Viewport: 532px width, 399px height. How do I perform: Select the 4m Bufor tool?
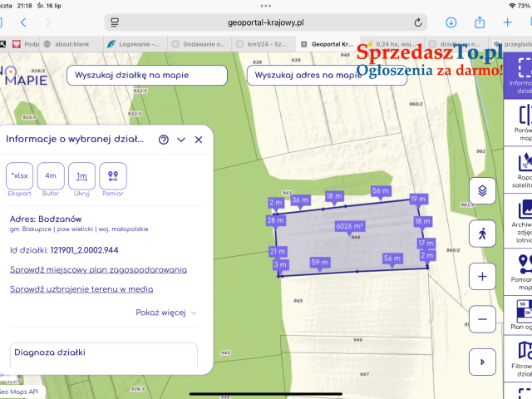(x=51, y=176)
